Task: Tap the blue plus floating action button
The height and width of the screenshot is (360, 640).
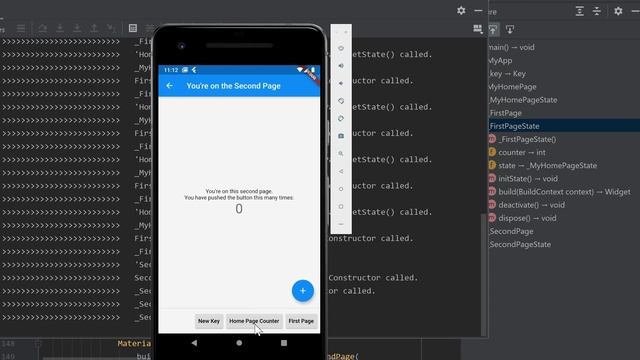Action: point(302,291)
